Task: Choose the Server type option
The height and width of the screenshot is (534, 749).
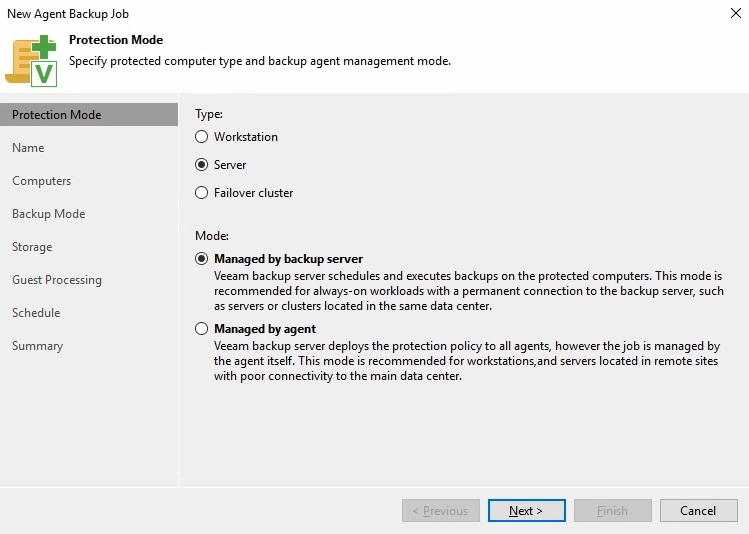Action: point(202,165)
